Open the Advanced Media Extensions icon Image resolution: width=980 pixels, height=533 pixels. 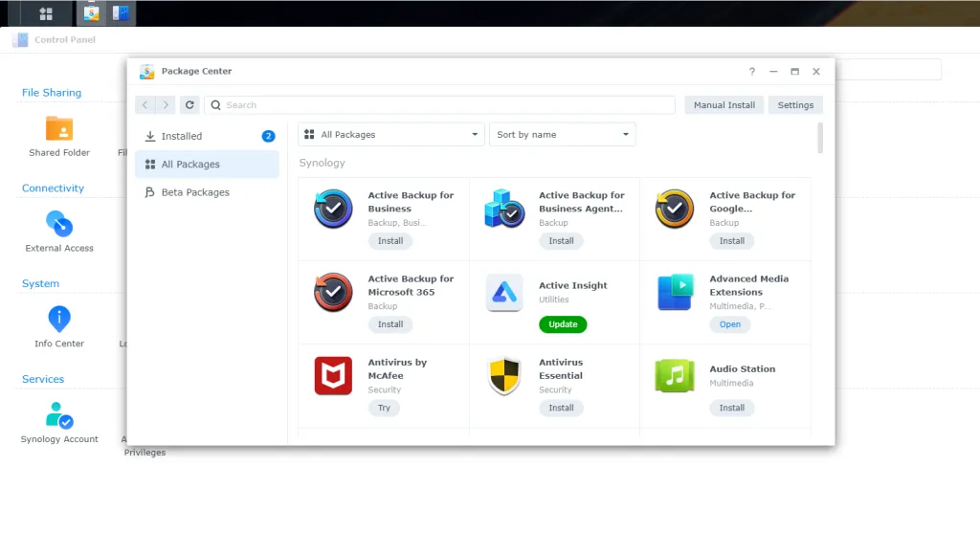[x=675, y=292]
